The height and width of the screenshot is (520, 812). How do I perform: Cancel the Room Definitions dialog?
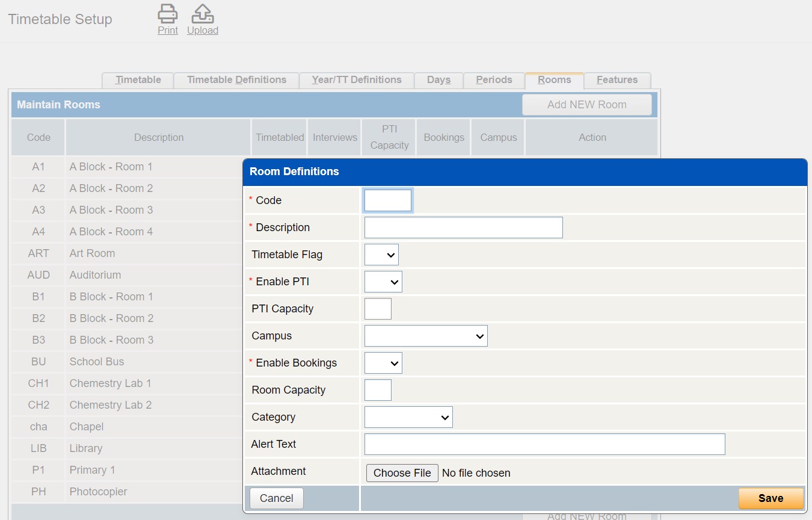click(x=277, y=498)
